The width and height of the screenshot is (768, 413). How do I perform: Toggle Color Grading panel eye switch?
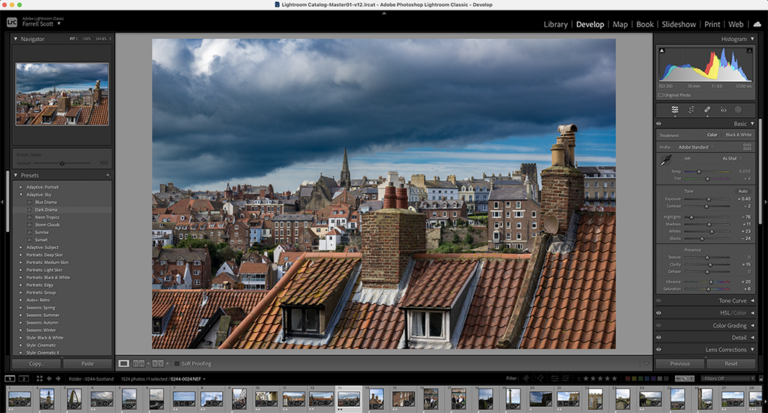pyautogui.click(x=659, y=325)
